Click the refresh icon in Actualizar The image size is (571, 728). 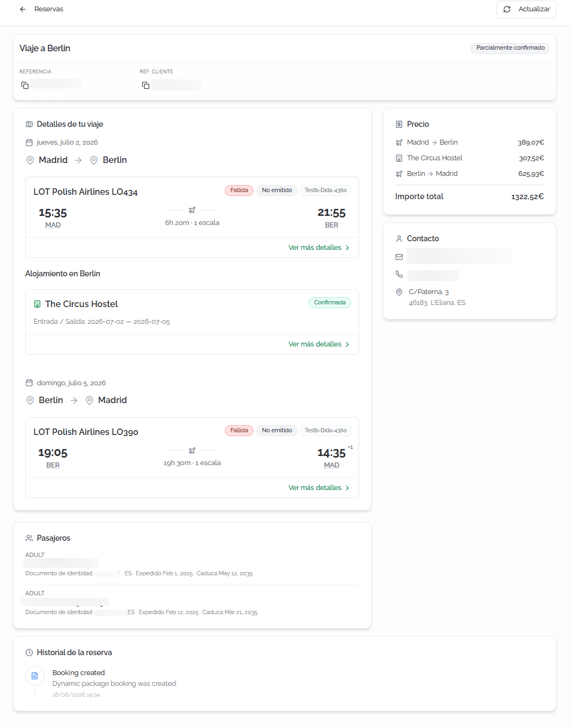(x=507, y=9)
